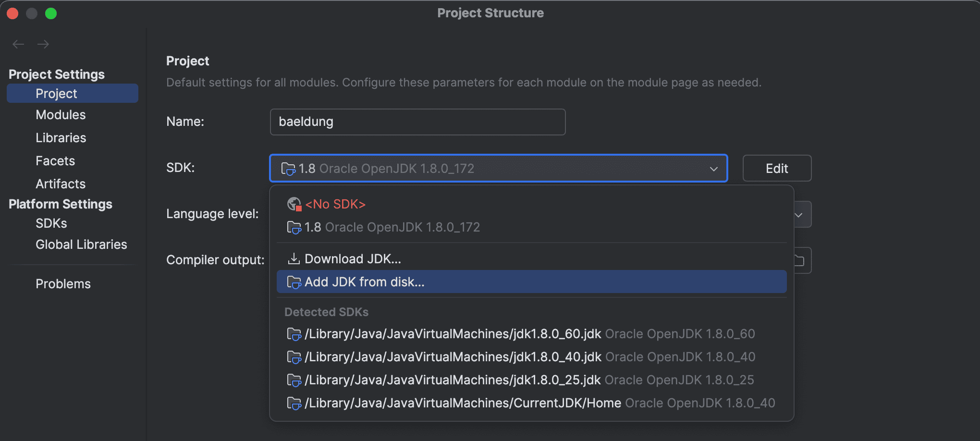
Task: Open the Project settings page
Action: (x=73, y=93)
